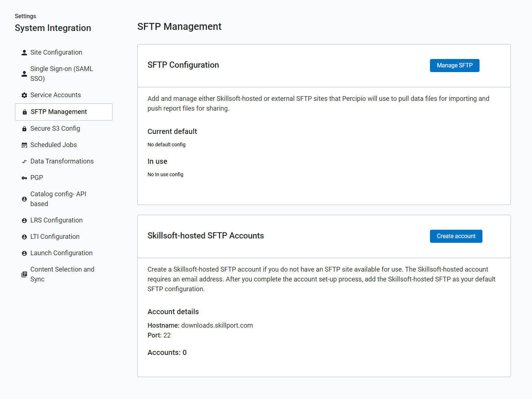This screenshot has height=399, width=532.
Task: Click the Skillsoft-hosted SFTP Accounts title
Action: tap(206, 236)
